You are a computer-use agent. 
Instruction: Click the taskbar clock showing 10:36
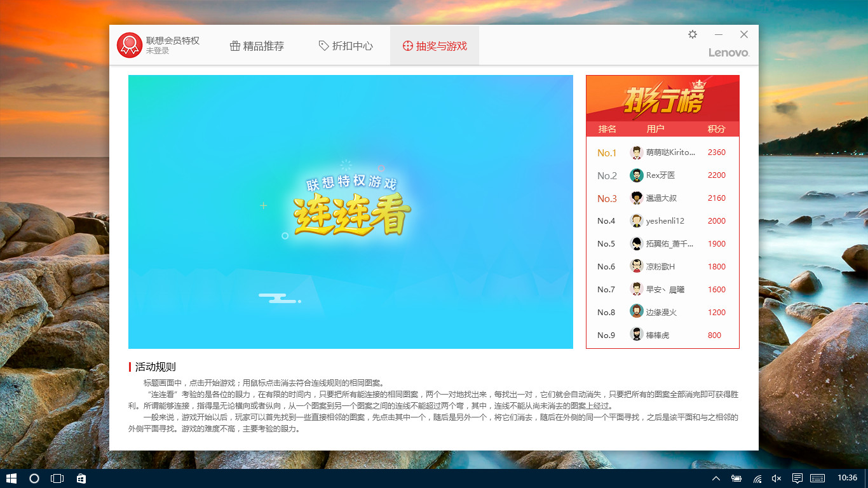(847, 478)
